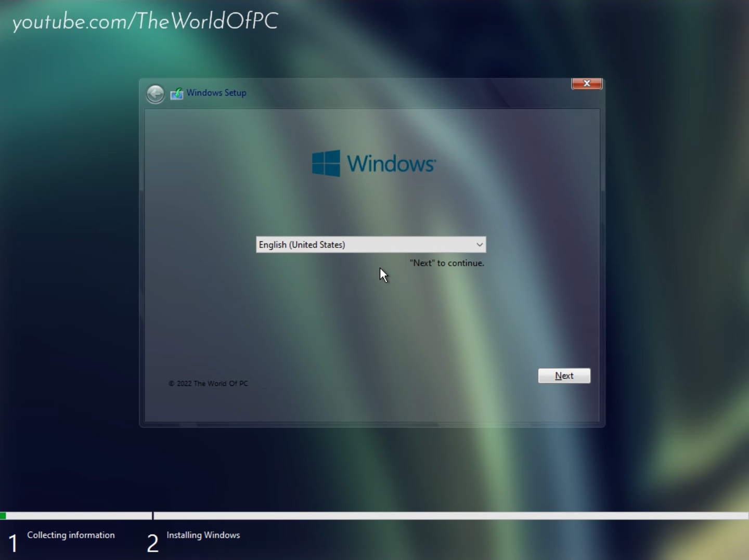Viewport: 749px width, 560px height.
Task: Click the 'Collecting information' step label
Action: [x=71, y=535]
